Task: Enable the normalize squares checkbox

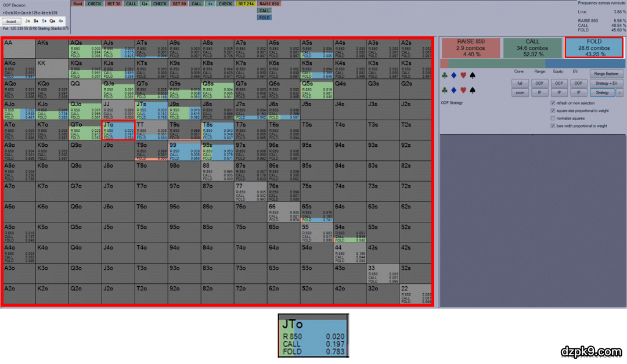Action: [553, 118]
